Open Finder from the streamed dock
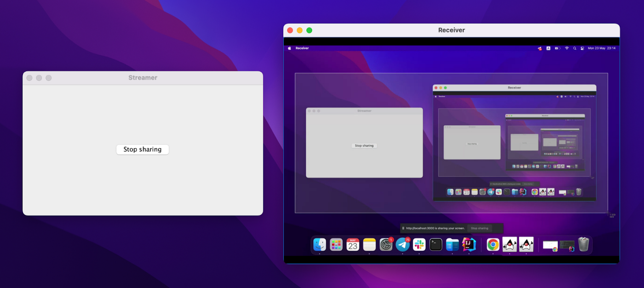 [320, 244]
